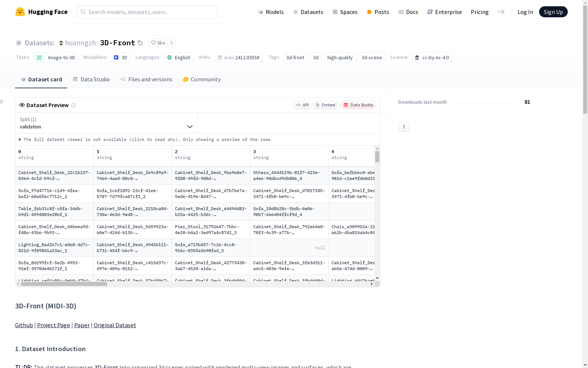
Task: Open the Files and versions tab
Action: (146, 79)
